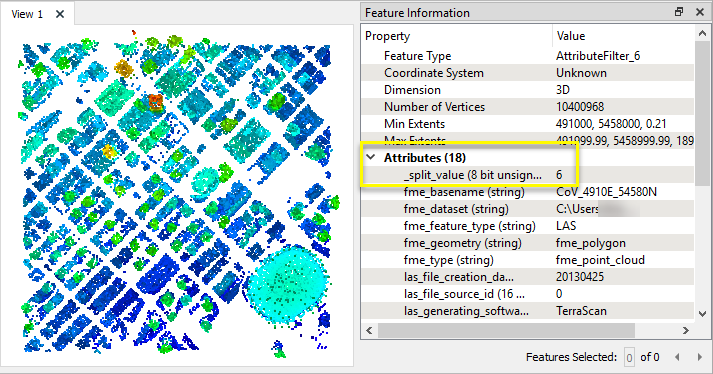
Task: Select the fme_feature_type attribute row
Action: [x=527, y=226]
